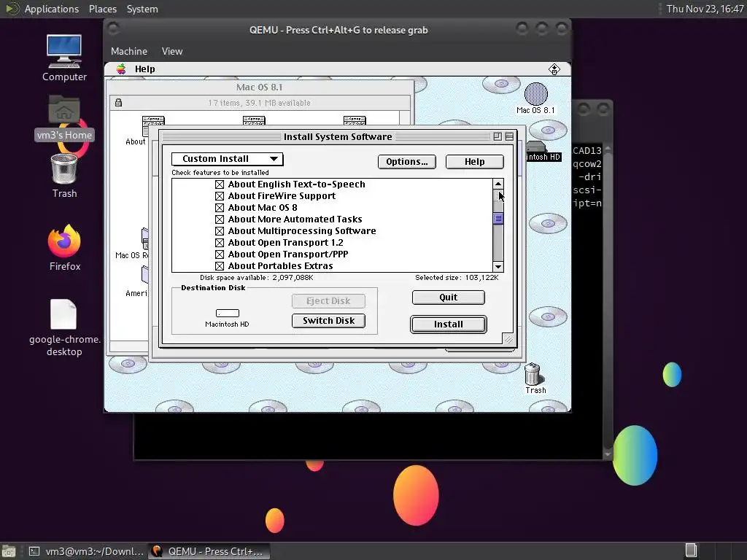The image size is (747, 560).
Task: Click the resize grip of the installer window
Action: click(x=508, y=339)
